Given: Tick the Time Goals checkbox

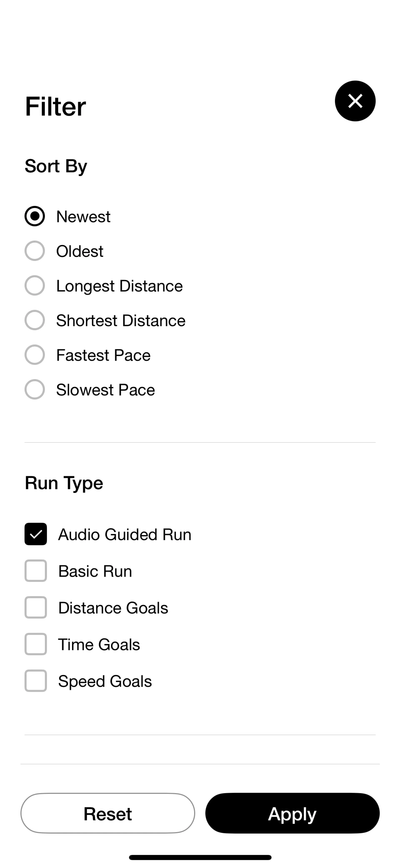Looking at the screenshot, I should coord(36,644).
